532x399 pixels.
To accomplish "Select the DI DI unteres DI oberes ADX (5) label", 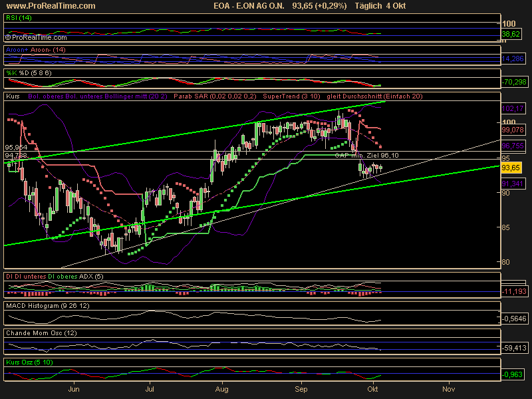I will point(55,277).
